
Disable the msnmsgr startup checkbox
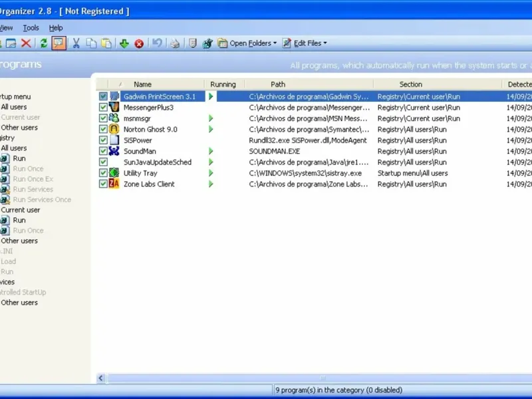103,118
